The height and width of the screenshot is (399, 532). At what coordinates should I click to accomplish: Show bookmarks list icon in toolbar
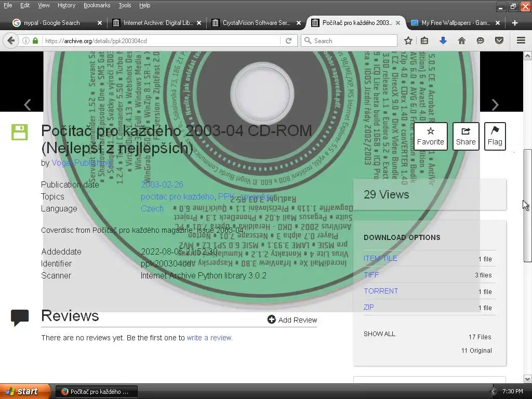(424, 41)
